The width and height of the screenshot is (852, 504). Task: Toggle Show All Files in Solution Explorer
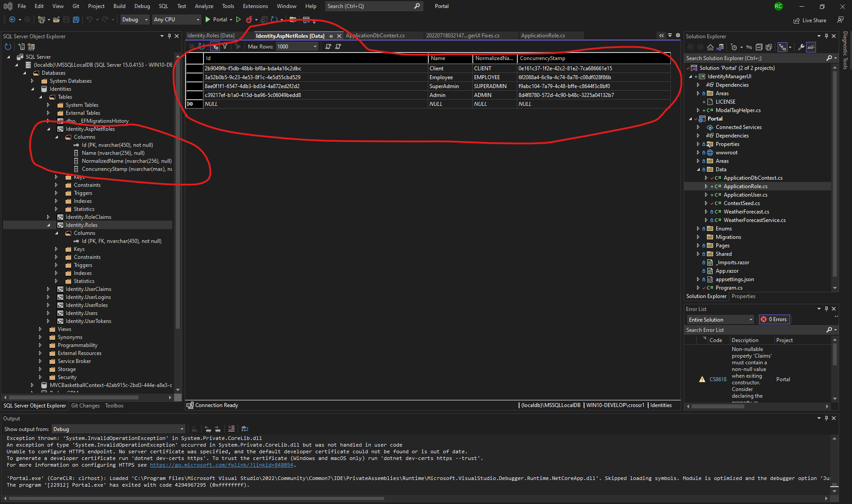(x=769, y=47)
